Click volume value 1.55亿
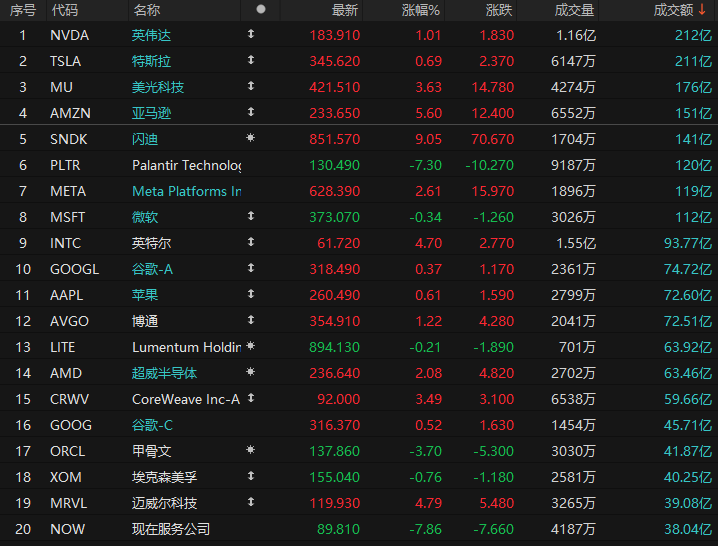 coord(576,243)
